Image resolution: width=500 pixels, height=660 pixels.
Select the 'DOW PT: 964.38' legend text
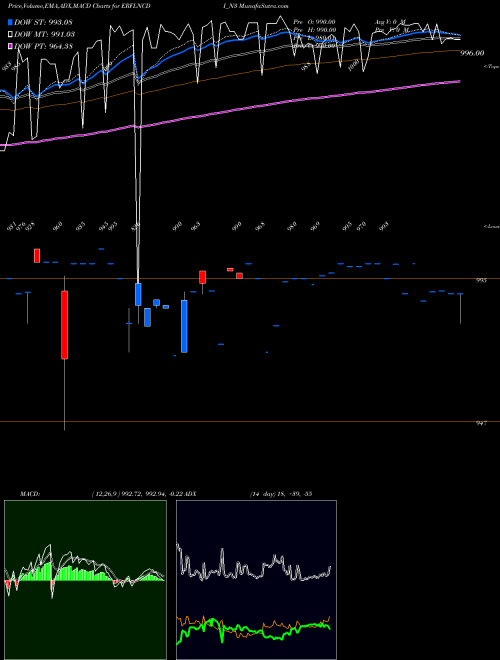43,46
